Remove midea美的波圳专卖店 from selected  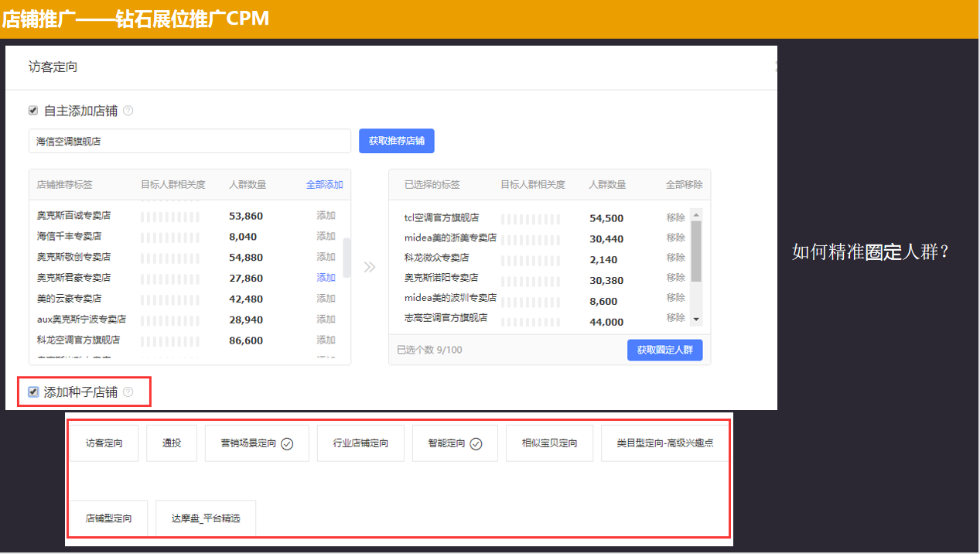click(676, 298)
